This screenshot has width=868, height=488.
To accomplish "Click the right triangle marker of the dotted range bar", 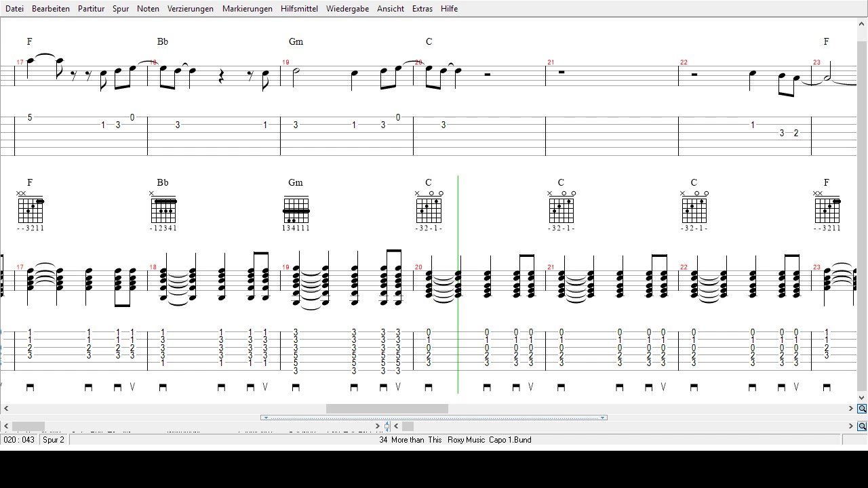I will 602,418.
